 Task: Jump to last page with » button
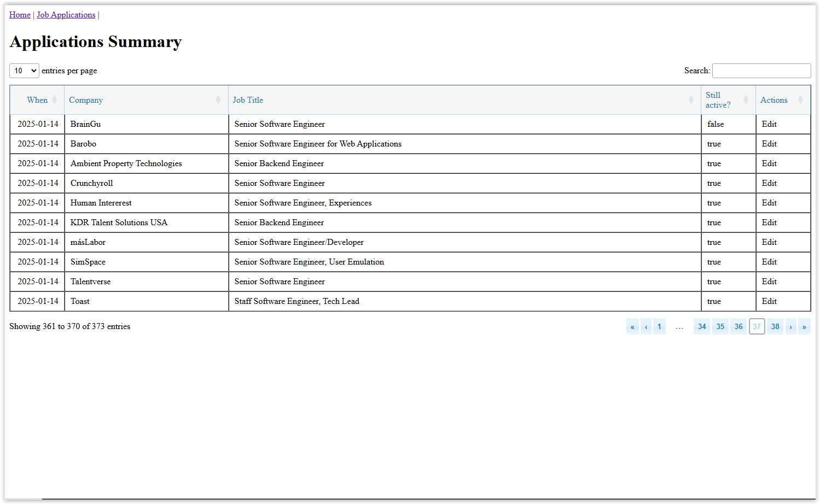(804, 326)
